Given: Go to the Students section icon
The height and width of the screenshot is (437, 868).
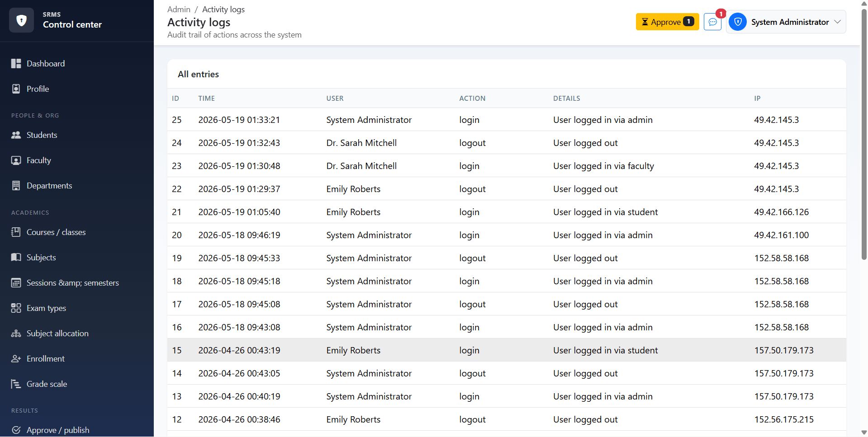Looking at the screenshot, I should [16, 135].
